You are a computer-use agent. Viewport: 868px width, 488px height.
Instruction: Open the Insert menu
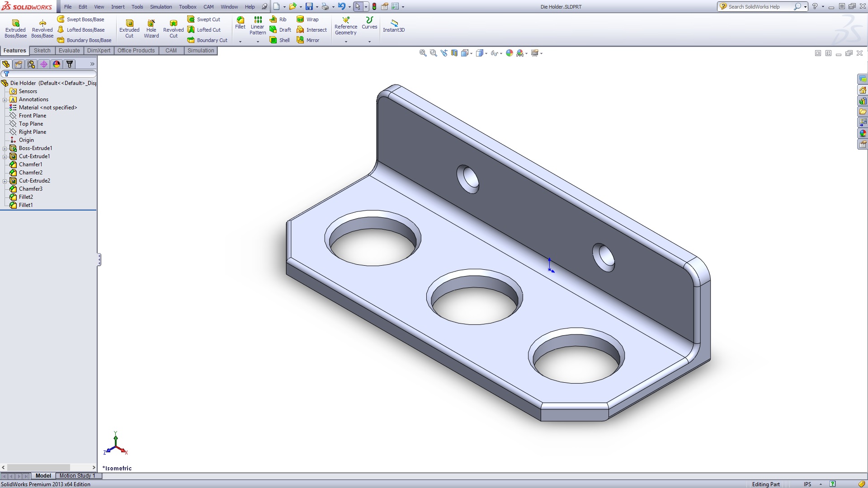pos(118,7)
